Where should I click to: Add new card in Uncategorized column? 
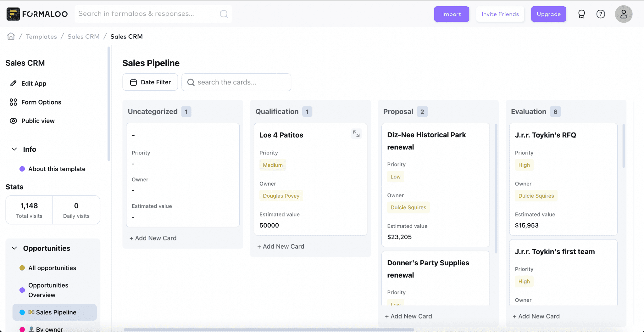click(x=153, y=238)
